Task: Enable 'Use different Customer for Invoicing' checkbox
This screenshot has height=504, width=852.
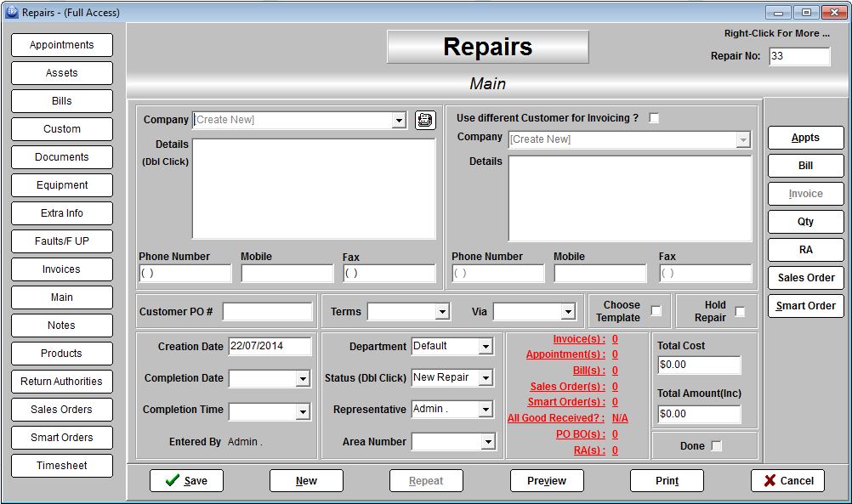Action: pos(654,118)
